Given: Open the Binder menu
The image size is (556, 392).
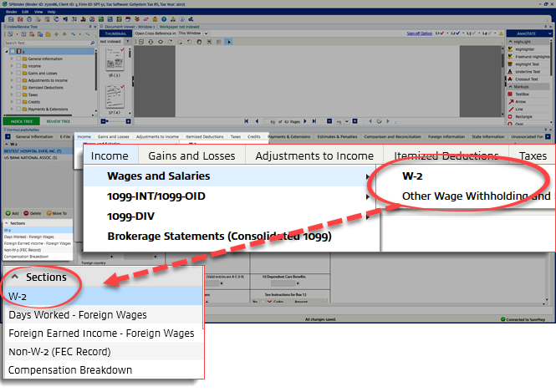Looking at the screenshot, I should 12,12.
